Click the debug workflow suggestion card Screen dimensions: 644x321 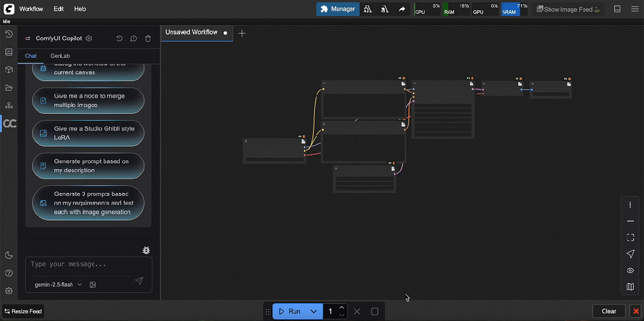coord(88,71)
